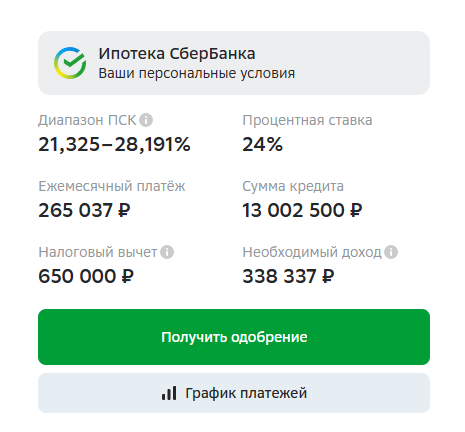Select the loan amount 13 002 500 ₽
The height and width of the screenshot is (432, 465).
pos(302,210)
